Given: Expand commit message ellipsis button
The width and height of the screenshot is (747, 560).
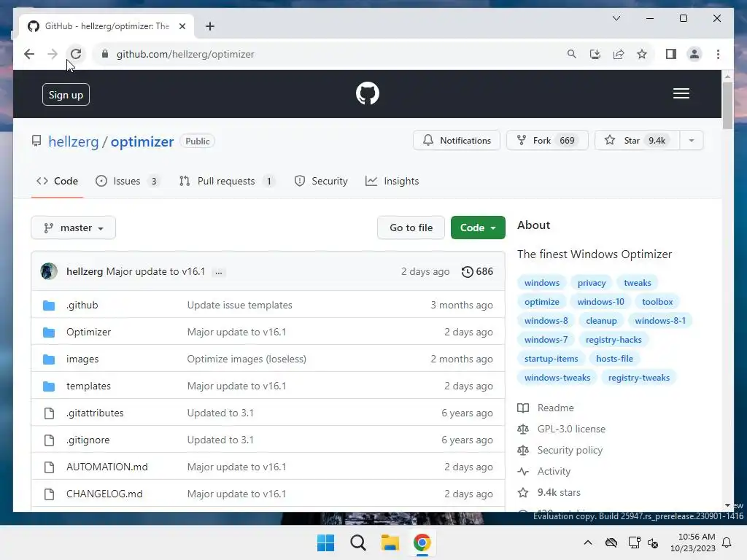Looking at the screenshot, I should 218,273.
